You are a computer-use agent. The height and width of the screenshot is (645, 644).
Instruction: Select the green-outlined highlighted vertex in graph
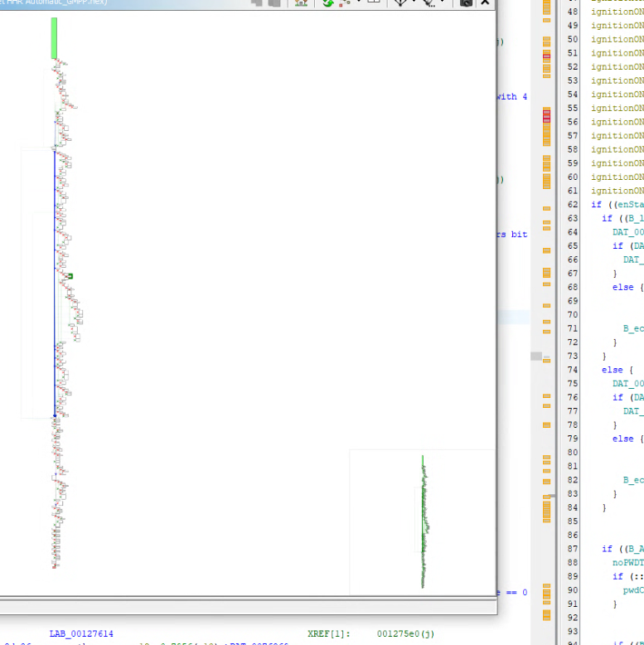70,276
